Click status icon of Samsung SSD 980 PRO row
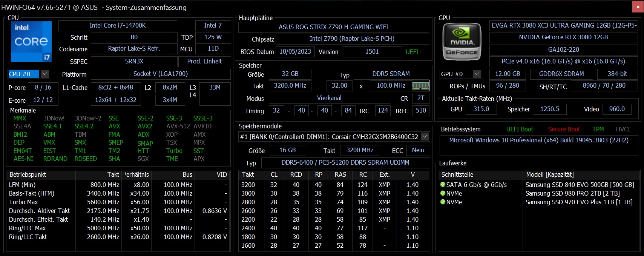The image size is (644, 256). point(443,193)
